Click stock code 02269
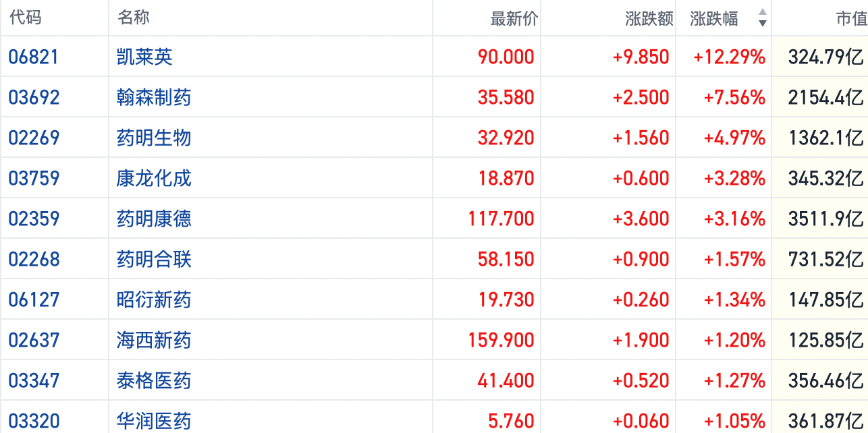Screen dimensions: 868x433 click(34, 138)
